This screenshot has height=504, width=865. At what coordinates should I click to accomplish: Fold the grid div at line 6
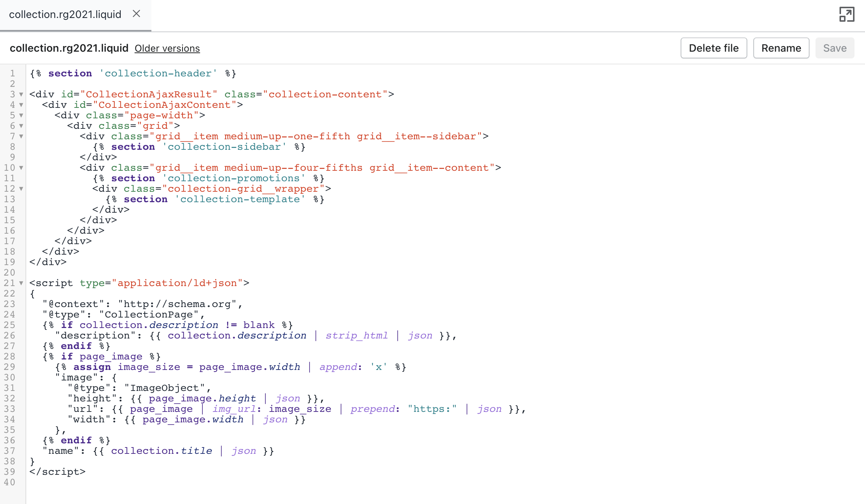21,126
